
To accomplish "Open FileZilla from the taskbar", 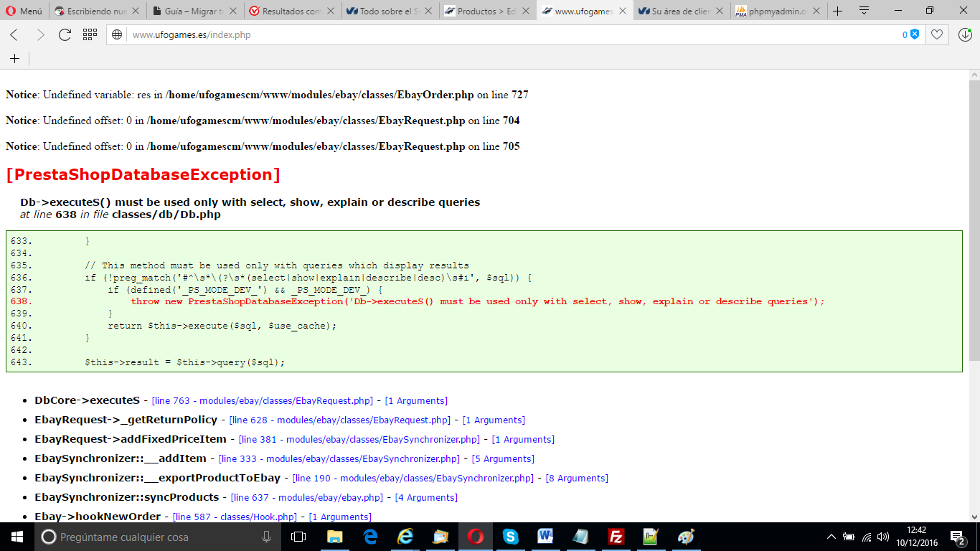I will [616, 537].
